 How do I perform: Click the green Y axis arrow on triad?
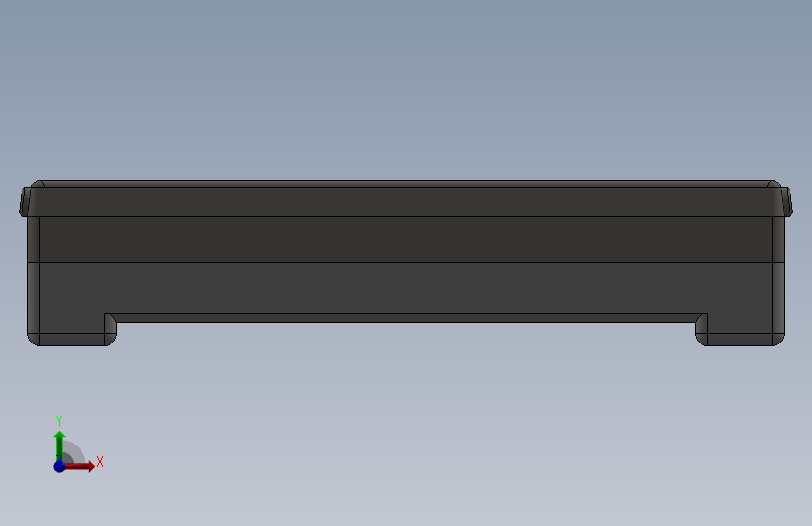pyautogui.click(x=59, y=445)
